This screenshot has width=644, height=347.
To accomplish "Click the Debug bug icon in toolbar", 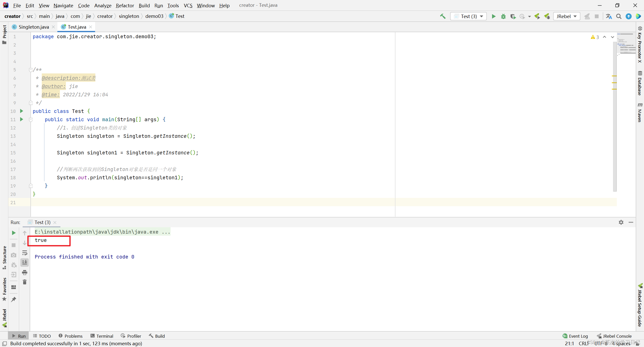I will [x=503, y=16].
